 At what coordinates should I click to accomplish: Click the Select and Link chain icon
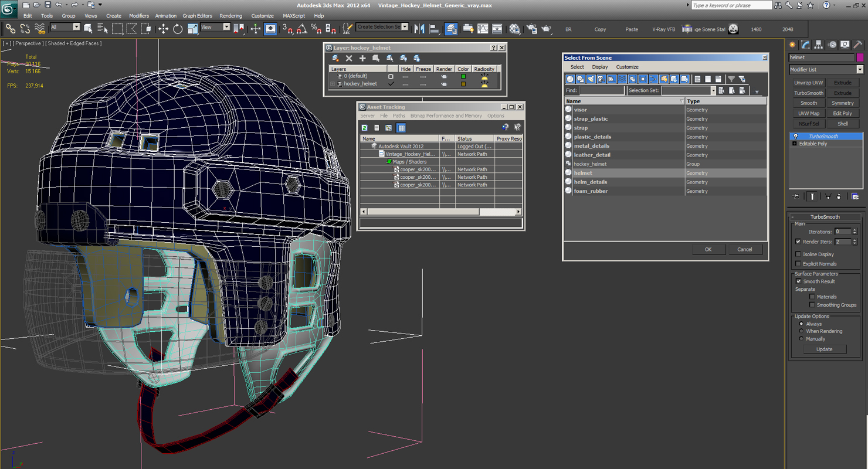[10, 29]
